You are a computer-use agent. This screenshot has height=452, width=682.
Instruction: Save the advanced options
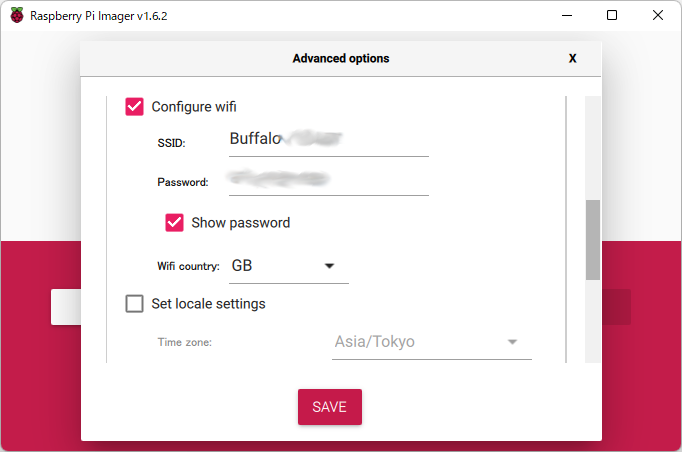pyautogui.click(x=330, y=407)
